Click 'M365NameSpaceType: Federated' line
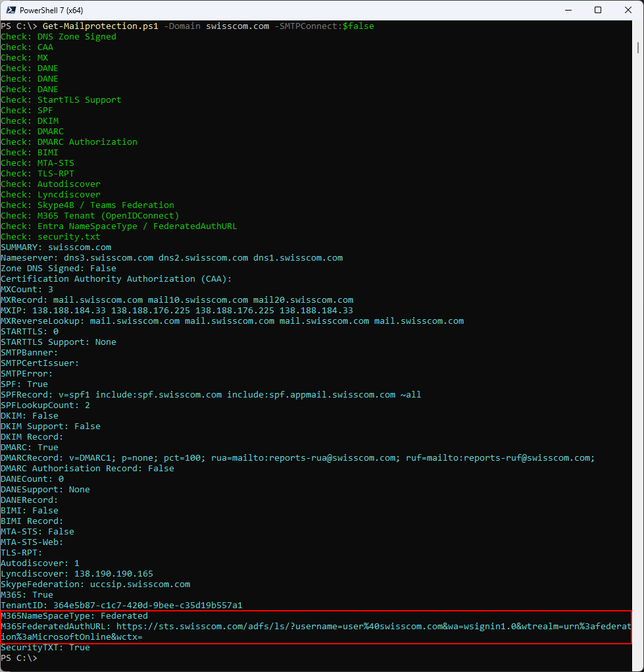Image resolution: width=644 pixels, height=672 pixels. (x=74, y=616)
